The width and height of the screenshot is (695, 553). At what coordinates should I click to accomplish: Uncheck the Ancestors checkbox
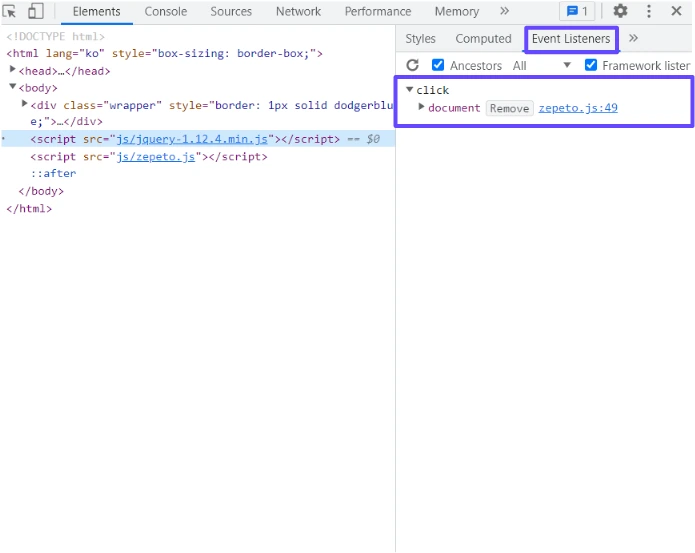tap(438, 65)
